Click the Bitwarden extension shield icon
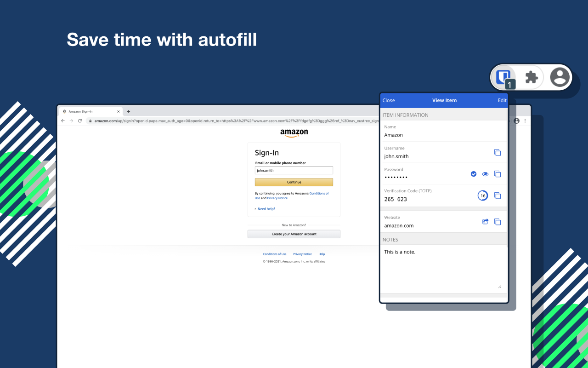The width and height of the screenshot is (588, 368). (x=504, y=77)
